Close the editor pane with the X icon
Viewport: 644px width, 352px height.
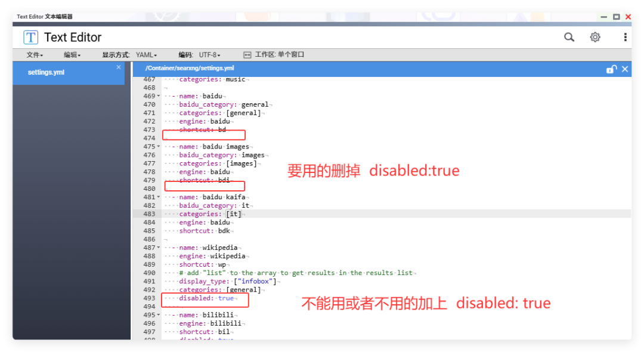(625, 69)
